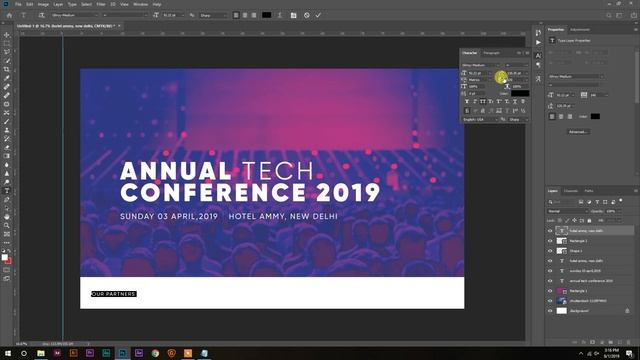This screenshot has height=360, width=640.
Task: Open font style dropdown in options bar
Action: 125,15
